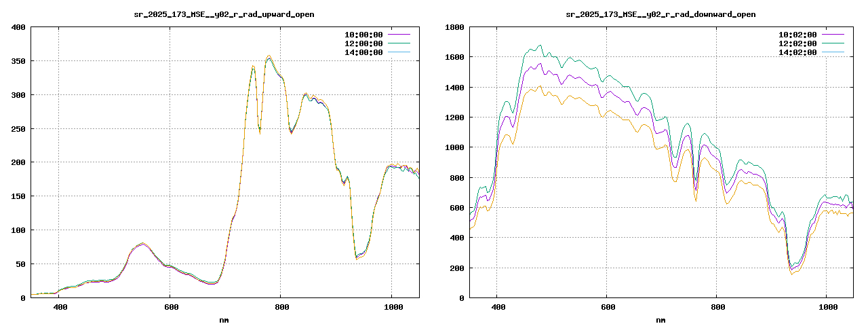
Task: Select legend entry 10:00:00
Action: [362, 34]
